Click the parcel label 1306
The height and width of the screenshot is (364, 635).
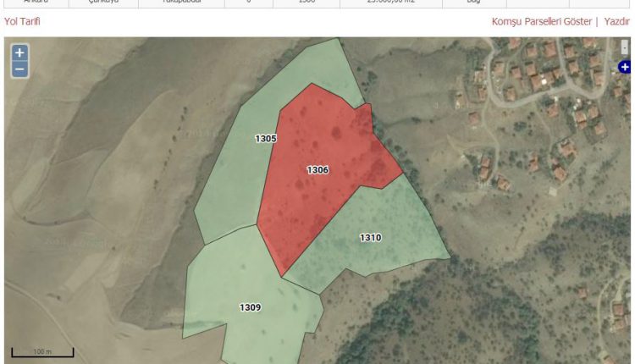point(317,170)
